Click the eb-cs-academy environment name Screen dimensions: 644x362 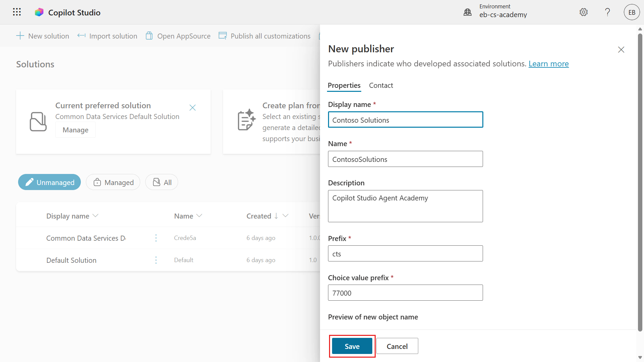tap(503, 15)
